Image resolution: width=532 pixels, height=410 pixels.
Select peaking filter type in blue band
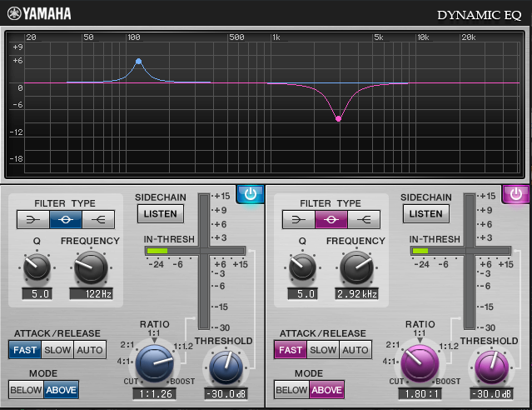(x=66, y=220)
